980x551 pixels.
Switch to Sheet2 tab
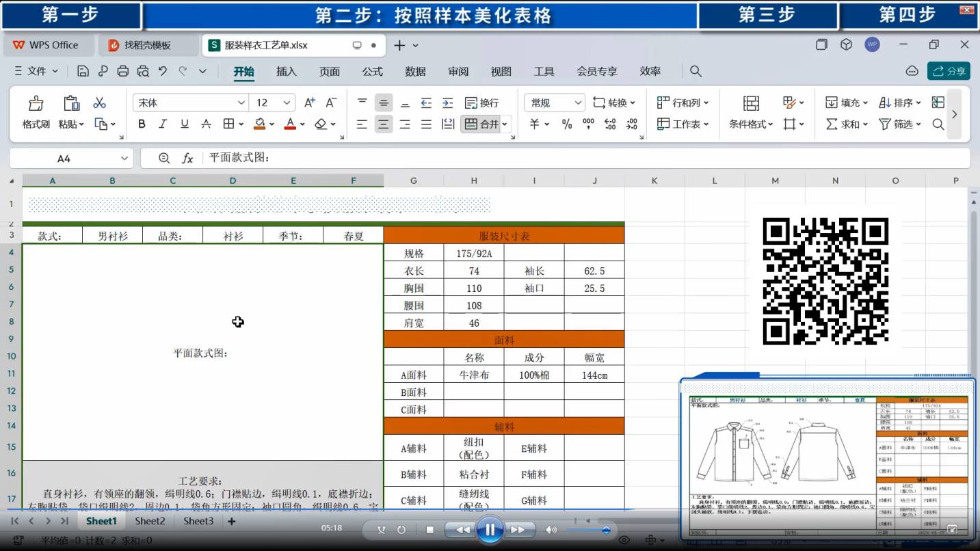(150, 521)
